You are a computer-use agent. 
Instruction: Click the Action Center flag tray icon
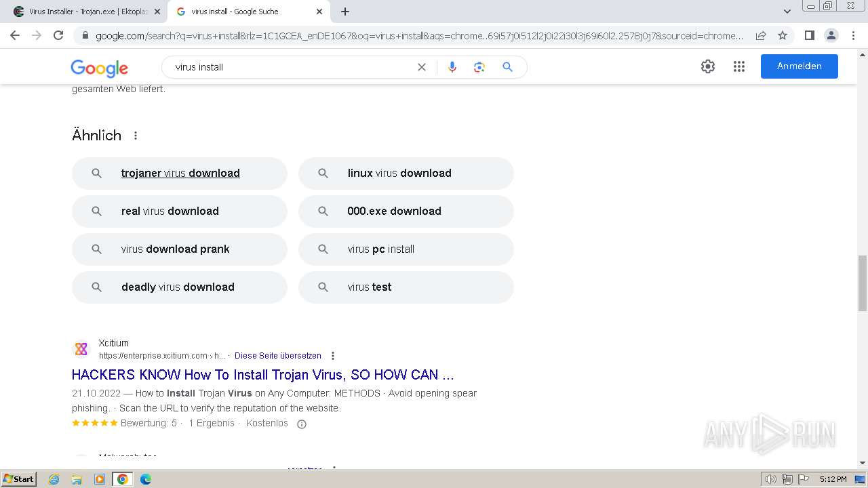(803, 479)
